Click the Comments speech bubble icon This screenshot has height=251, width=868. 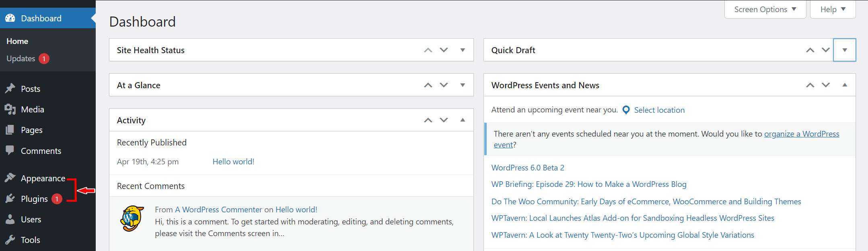pos(10,151)
